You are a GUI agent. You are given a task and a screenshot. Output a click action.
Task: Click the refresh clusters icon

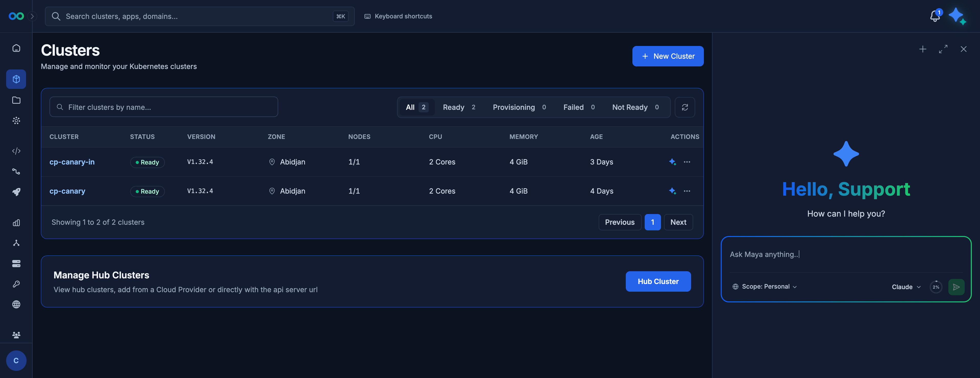tap(684, 107)
